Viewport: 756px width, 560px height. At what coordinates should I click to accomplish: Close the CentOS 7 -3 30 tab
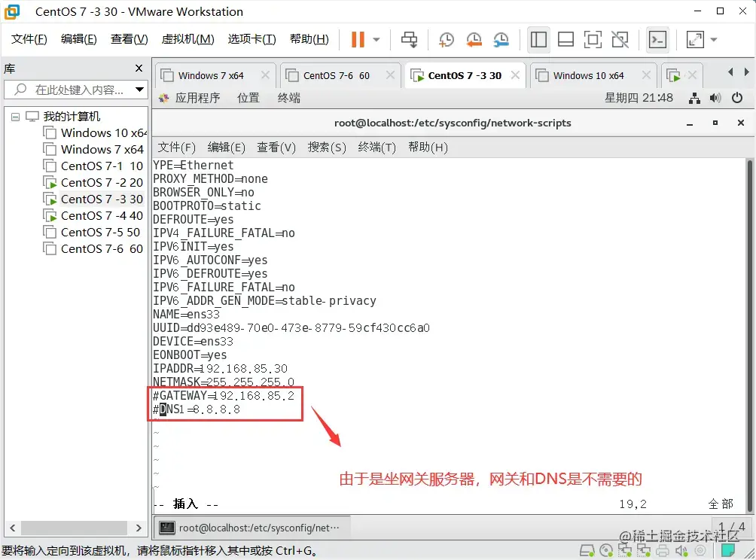tap(515, 75)
